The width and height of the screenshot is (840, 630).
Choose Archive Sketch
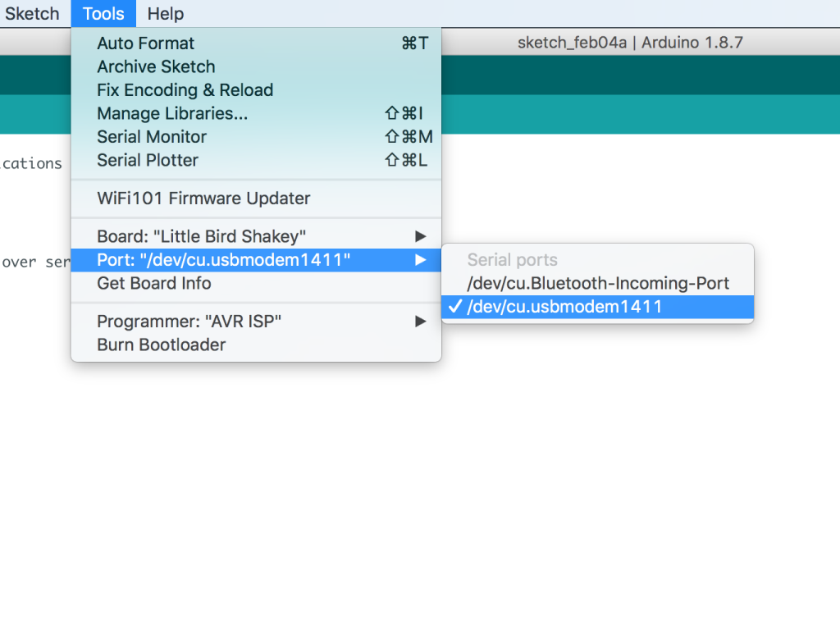pos(256,67)
